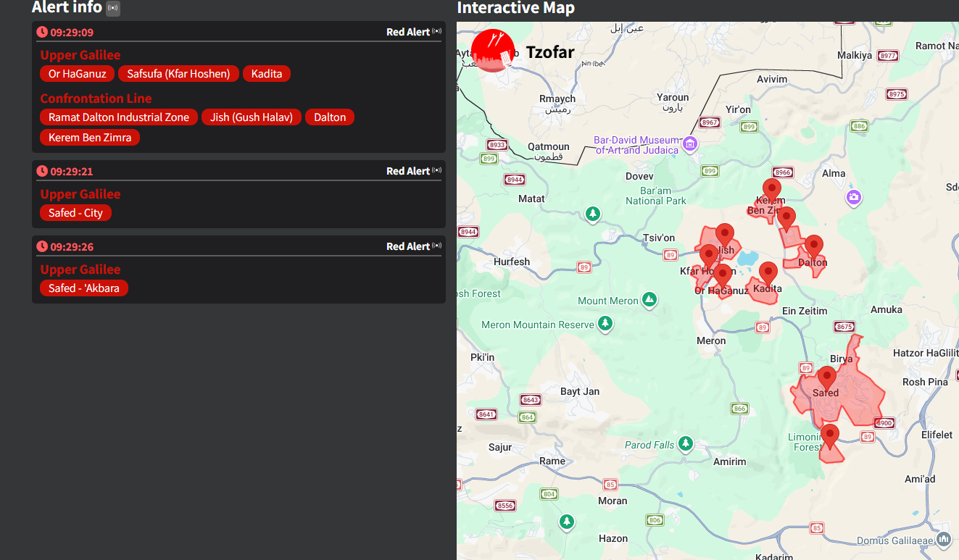Viewport: 959px width, 560px height.
Task: Select the red map pin on Jish
Action: pos(725,236)
